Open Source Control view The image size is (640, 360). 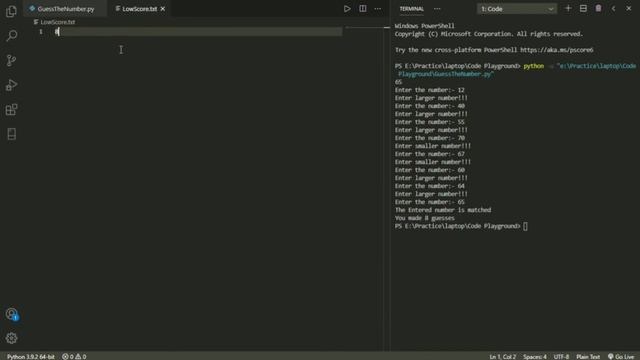pos(11,60)
